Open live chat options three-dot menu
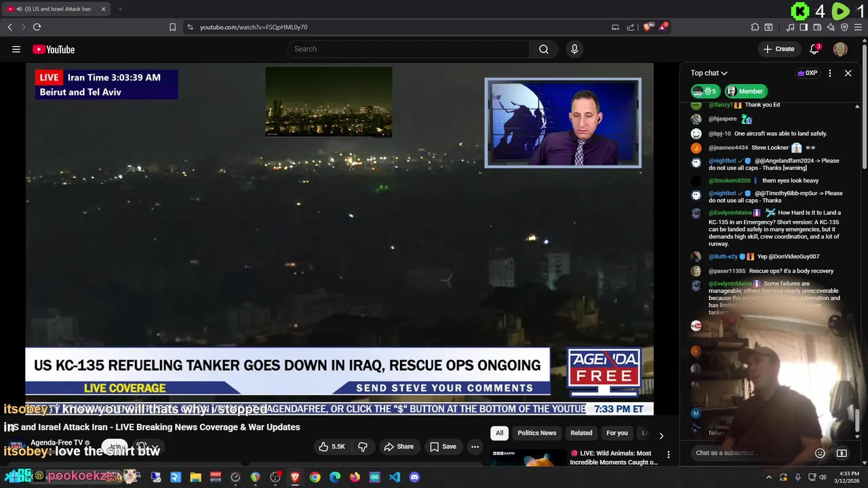 830,73
